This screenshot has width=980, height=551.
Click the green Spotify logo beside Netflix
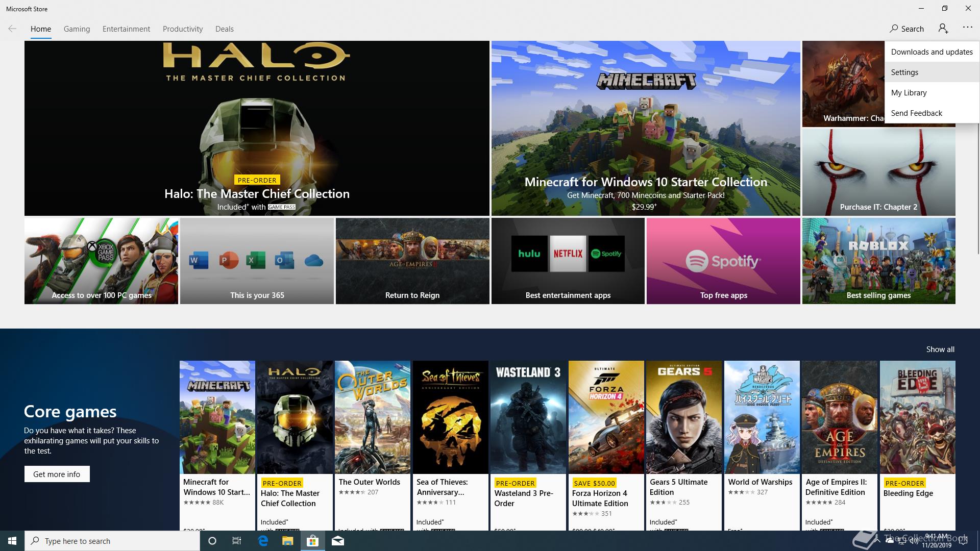click(606, 254)
